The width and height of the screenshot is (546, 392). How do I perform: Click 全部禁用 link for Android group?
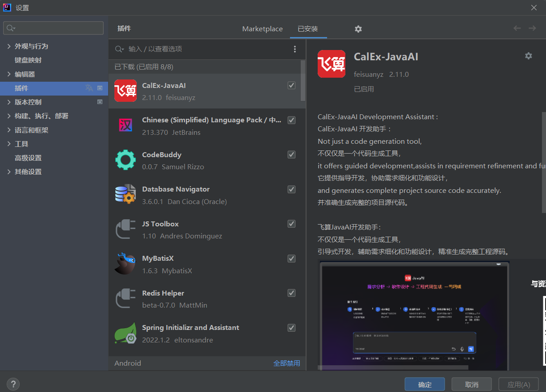click(287, 363)
